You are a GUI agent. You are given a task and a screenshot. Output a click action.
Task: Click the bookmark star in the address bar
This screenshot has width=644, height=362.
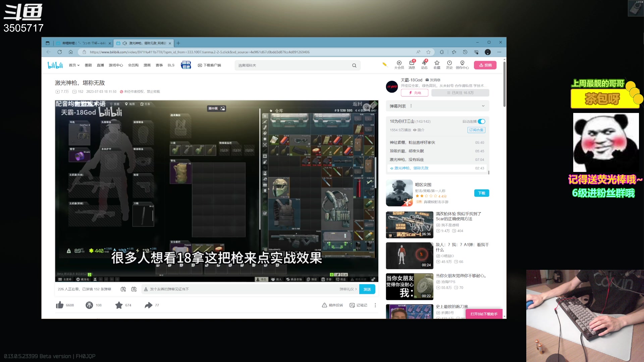428,52
